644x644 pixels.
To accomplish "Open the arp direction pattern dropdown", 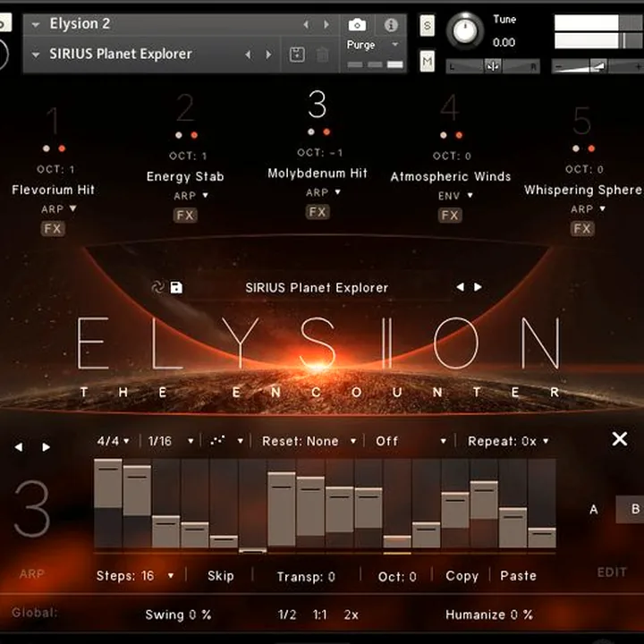I will tap(226, 441).
